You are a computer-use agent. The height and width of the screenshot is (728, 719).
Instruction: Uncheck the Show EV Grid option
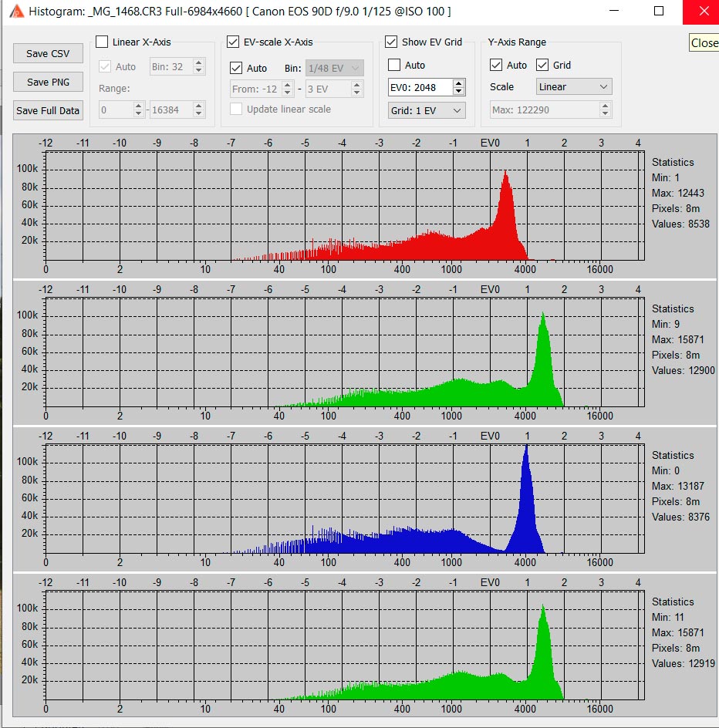pos(391,42)
